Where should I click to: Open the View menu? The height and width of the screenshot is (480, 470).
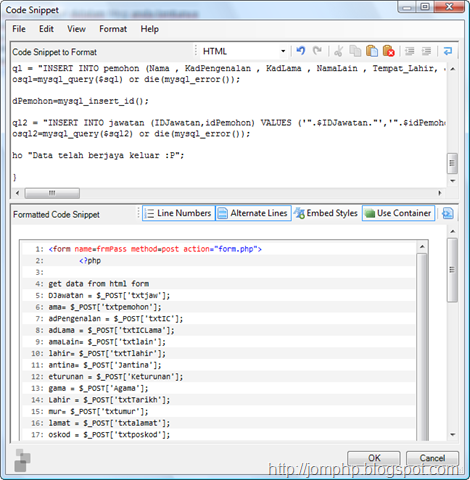point(76,29)
